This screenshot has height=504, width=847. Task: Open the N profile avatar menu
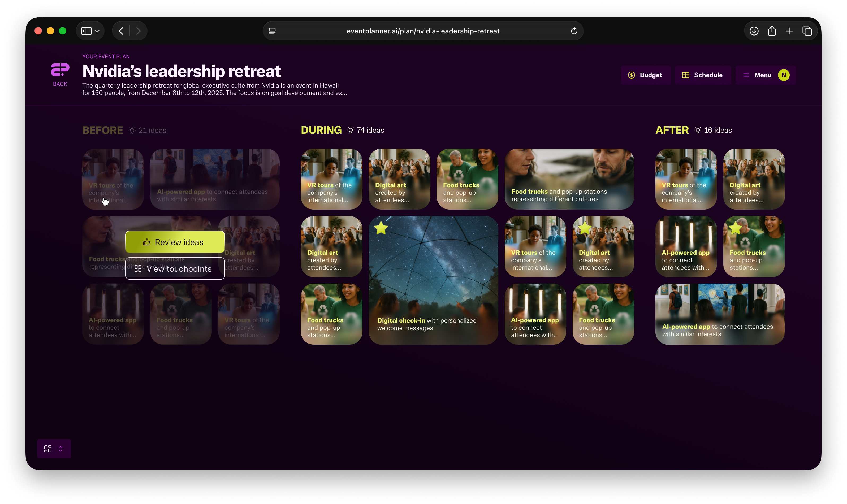click(x=784, y=75)
